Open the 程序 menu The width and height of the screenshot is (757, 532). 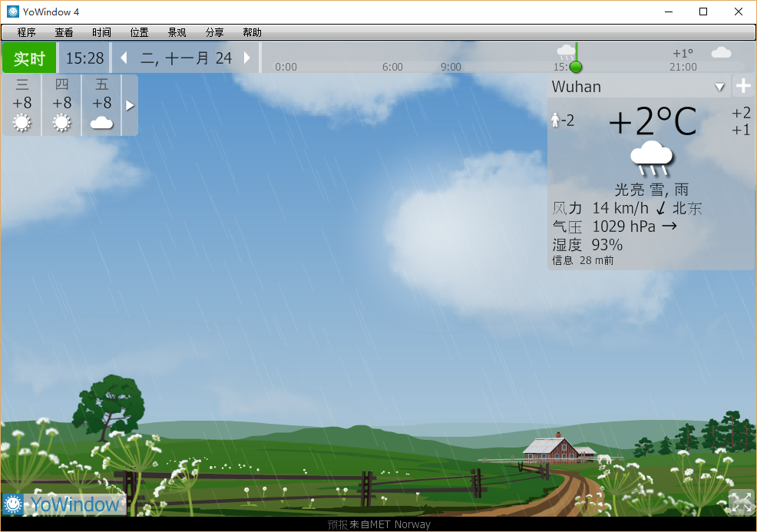27,32
